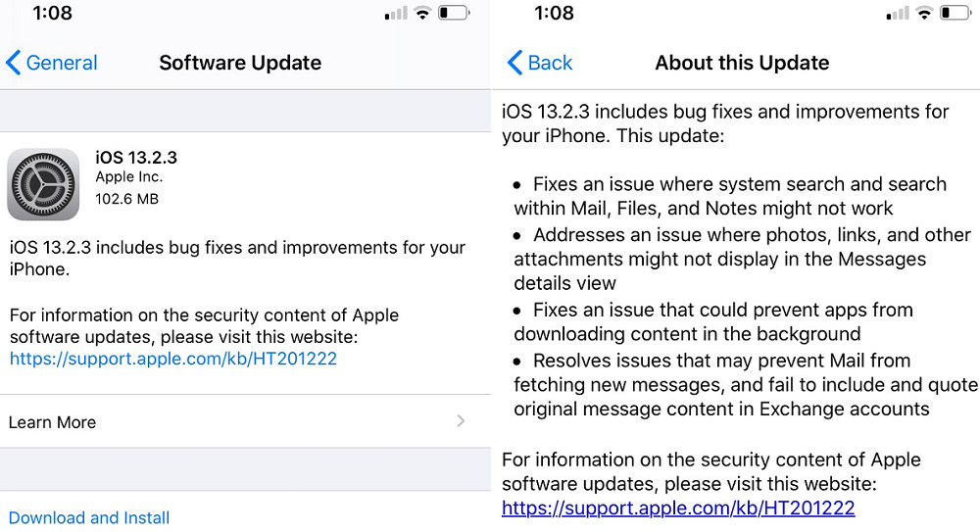Tap Download and Install
This screenshot has width=980, height=532.
tap(89, 517)
